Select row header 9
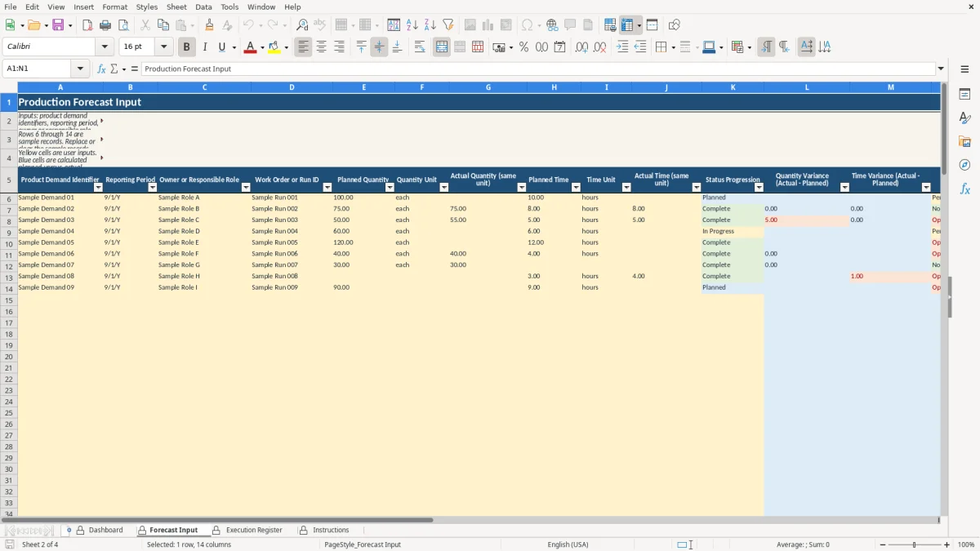Viewport: 980px width, 551px height. (9, 231)
